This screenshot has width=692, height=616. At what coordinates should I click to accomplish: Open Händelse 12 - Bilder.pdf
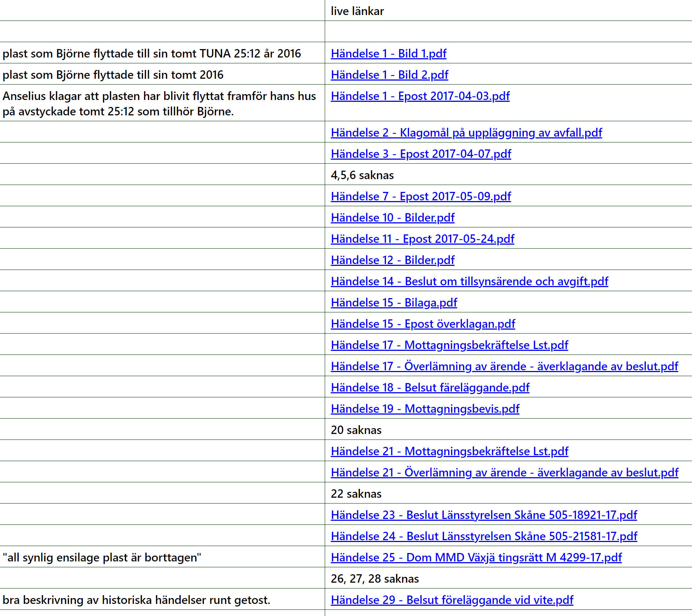click(393, 260)
